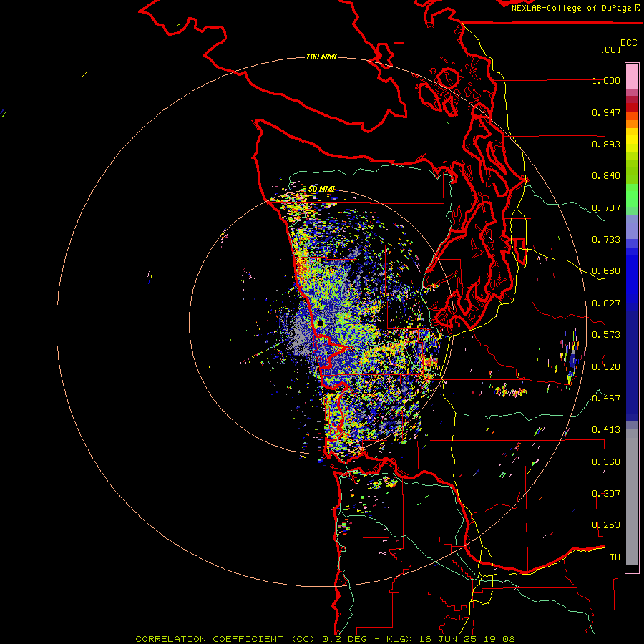Click the DCC legend header text
Screen dimensions: 644x644
coord(628,43)
